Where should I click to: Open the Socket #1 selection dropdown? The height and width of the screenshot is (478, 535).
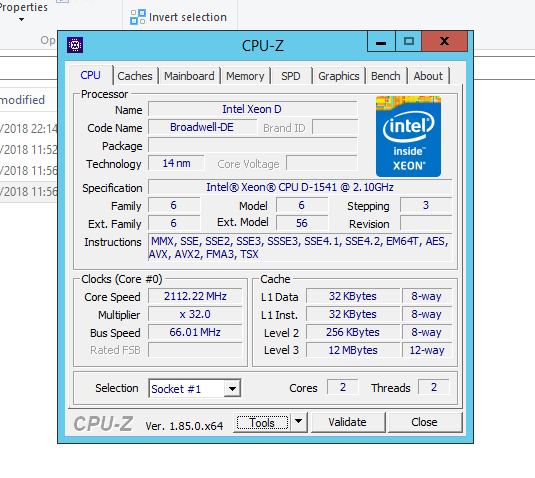coord(232,388)
